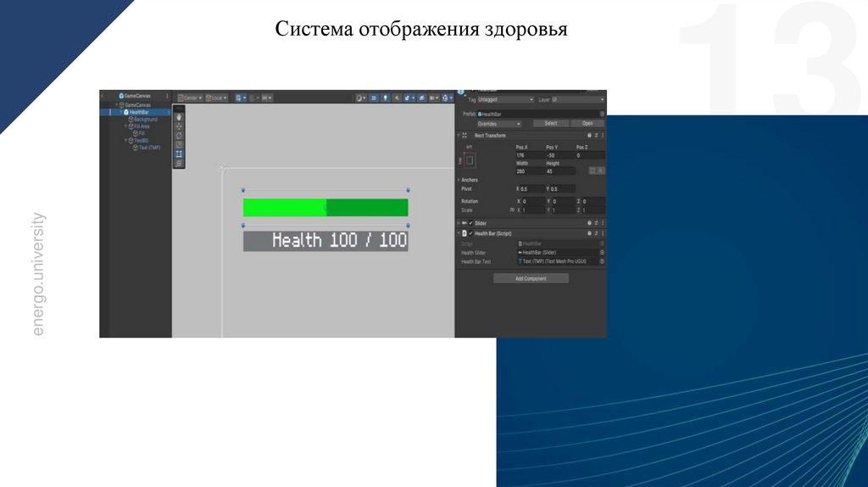
Task: Collapse Fill Area tree node
Action: coord(125,126)
